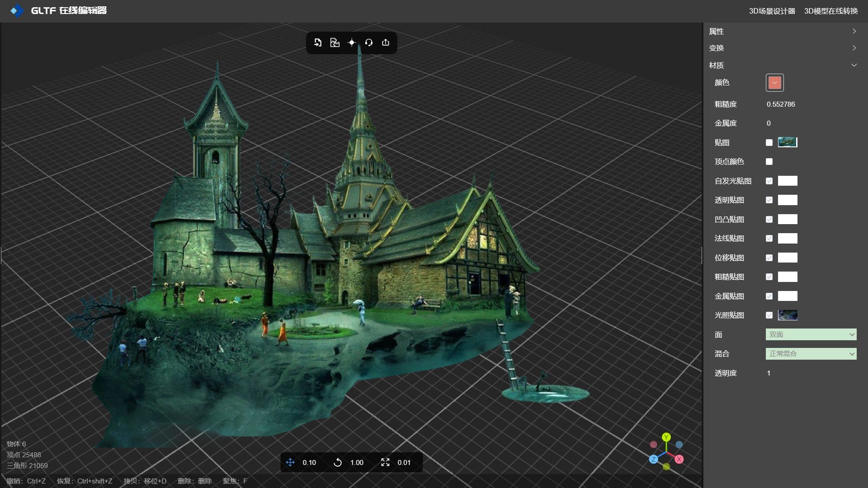The height and width of the screenshot is (488, 868).
Task: Click the GLTF editor logo icon
Action: [17, 10]
